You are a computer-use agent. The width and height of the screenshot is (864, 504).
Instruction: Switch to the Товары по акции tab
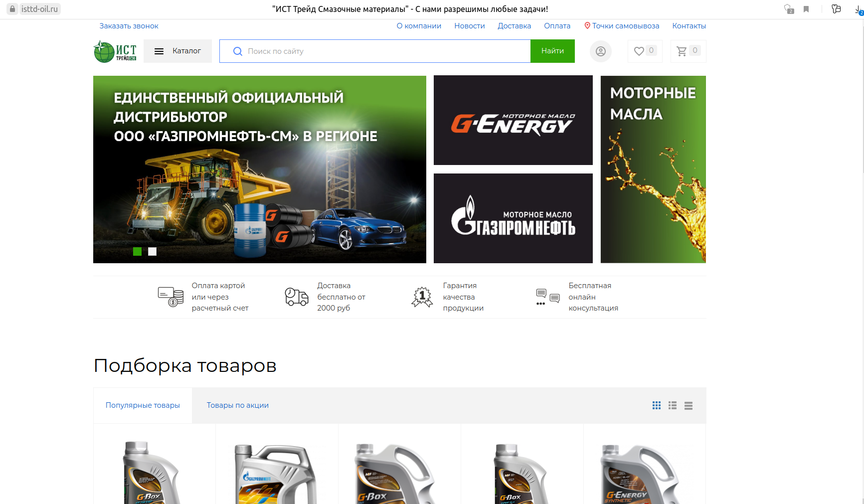238,405
